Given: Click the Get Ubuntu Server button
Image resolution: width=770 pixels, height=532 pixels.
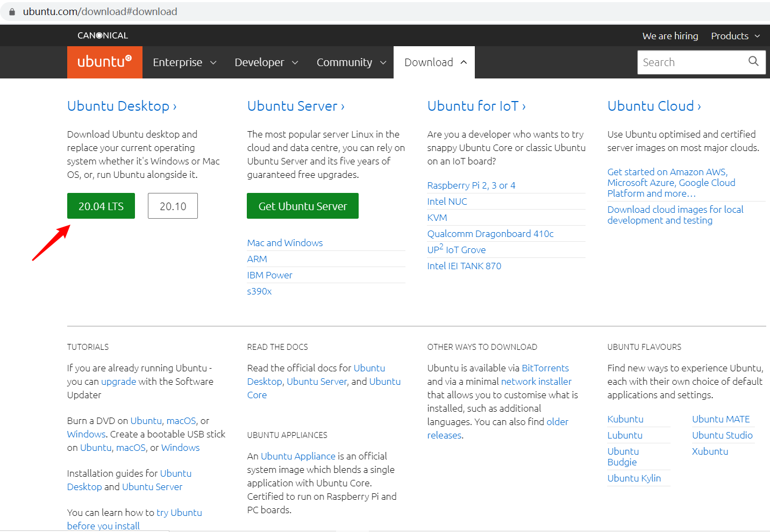Looking at the screenshot, I should [x=302, y=206].
